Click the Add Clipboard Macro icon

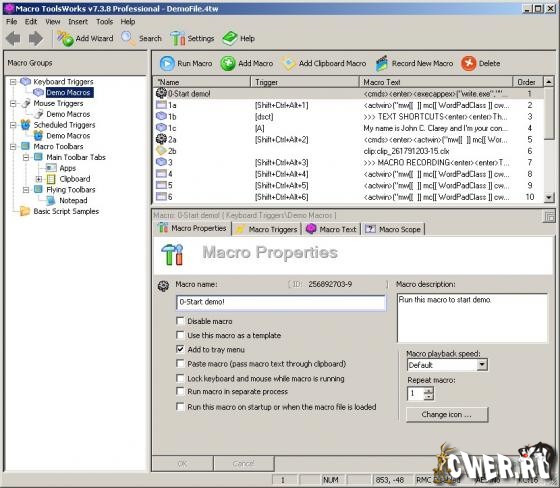[x=288, y=63]
